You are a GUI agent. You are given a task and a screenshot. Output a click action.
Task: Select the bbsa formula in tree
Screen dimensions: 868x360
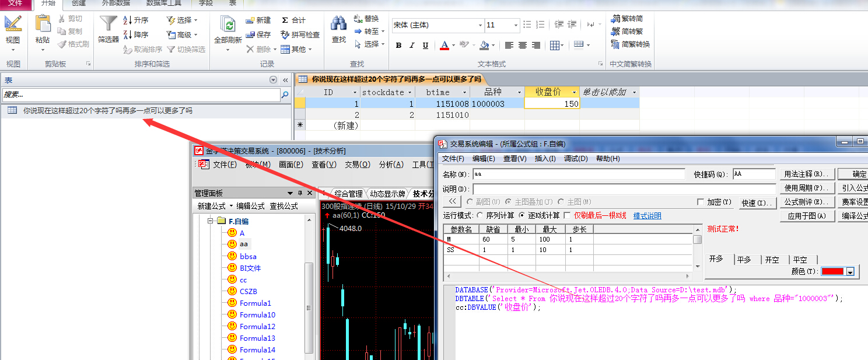click(x=248, y=256)
